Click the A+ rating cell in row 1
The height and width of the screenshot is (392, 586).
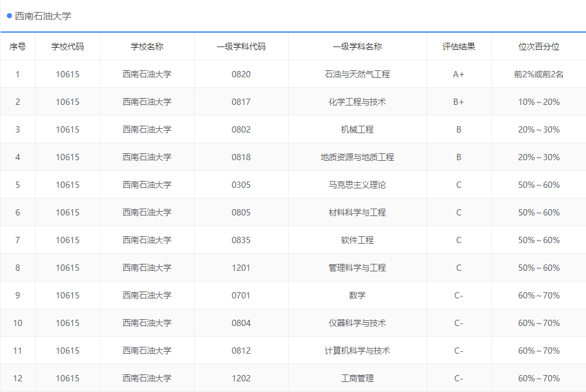[458, 73]
